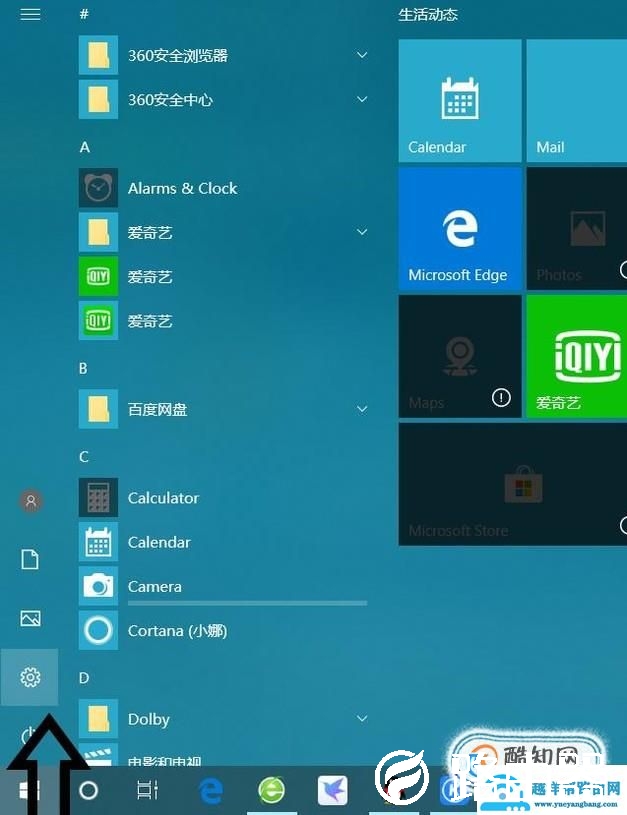Expand the 爱奇艺 folder chevron
The height and width of the screenshot is (815, 627).
pyautogui.click(x=362, y=232)
